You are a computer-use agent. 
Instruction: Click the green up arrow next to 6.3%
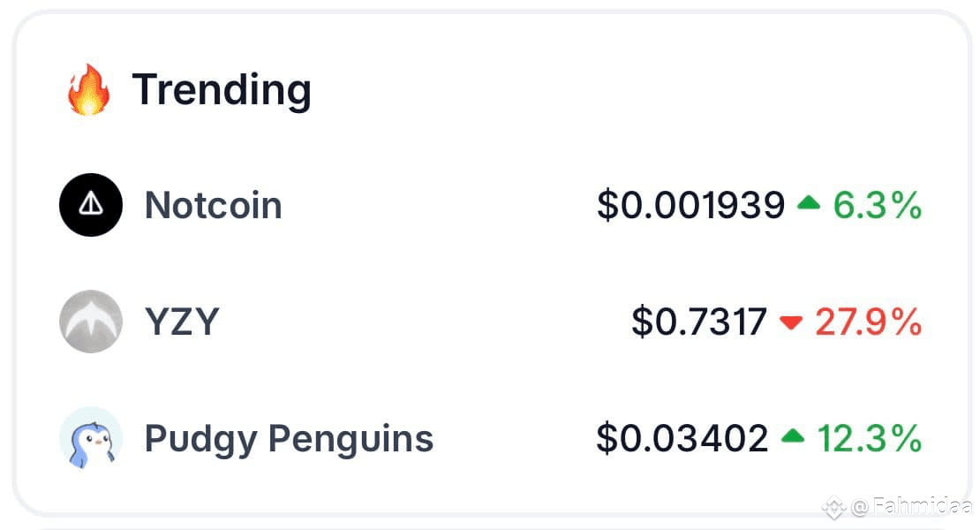808,202
